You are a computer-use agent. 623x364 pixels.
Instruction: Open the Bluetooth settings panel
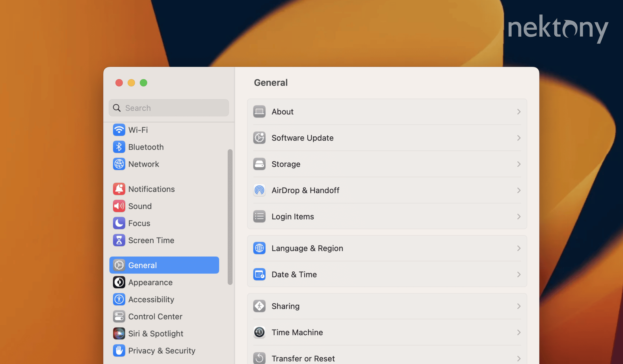pos(146,146)
